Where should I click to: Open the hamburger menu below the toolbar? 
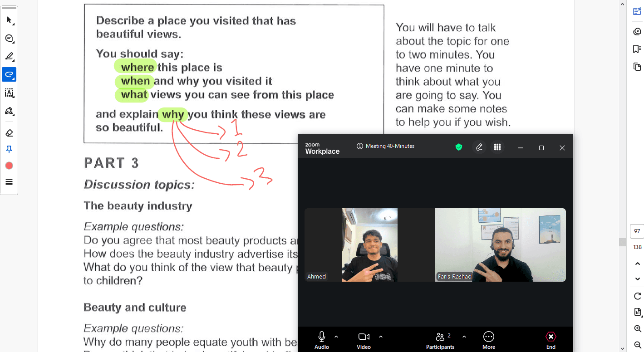click(9, 181)
